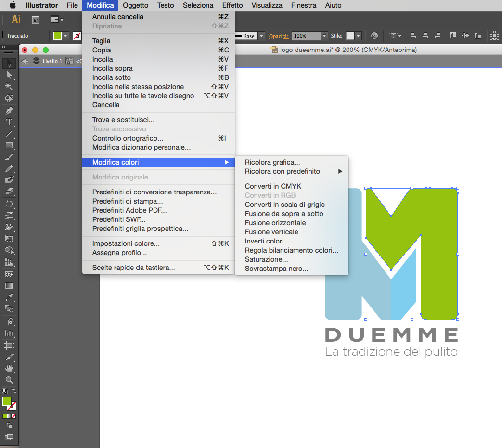Click horizontal align center icon

[x=425, y=36]
